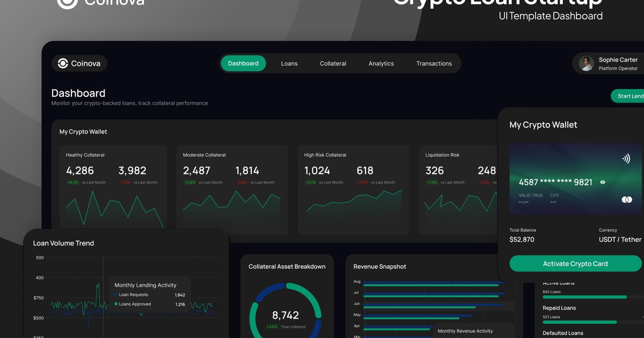Click the blue Loan Requests legend marker
This screenshot has height=338, width=644.
[116, 295]
